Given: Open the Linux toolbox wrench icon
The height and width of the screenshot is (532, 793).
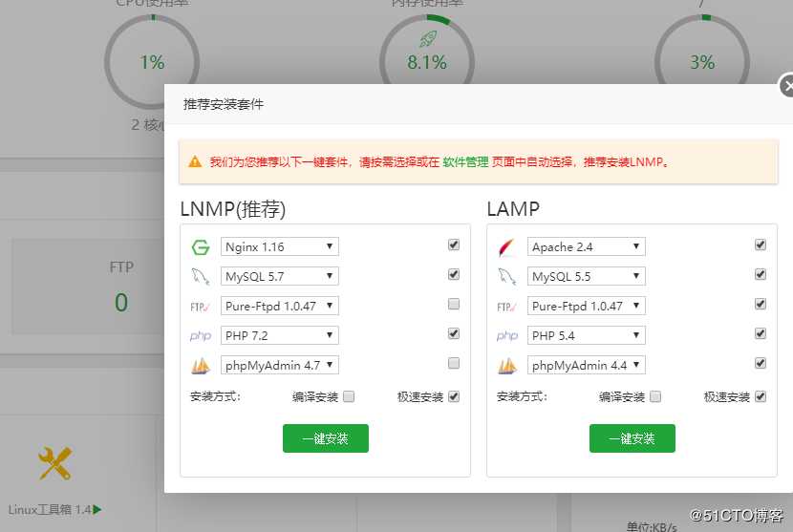Looking at the screenshot, I should click(54, 463).
